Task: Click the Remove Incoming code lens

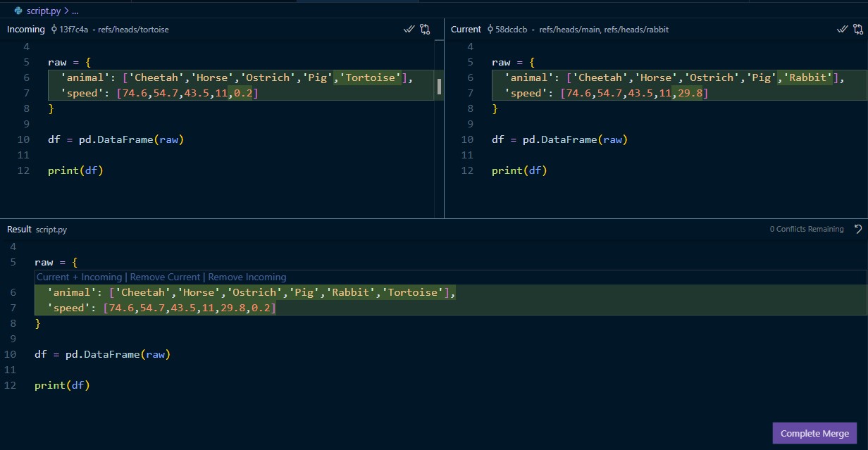Action: [247, 277]
